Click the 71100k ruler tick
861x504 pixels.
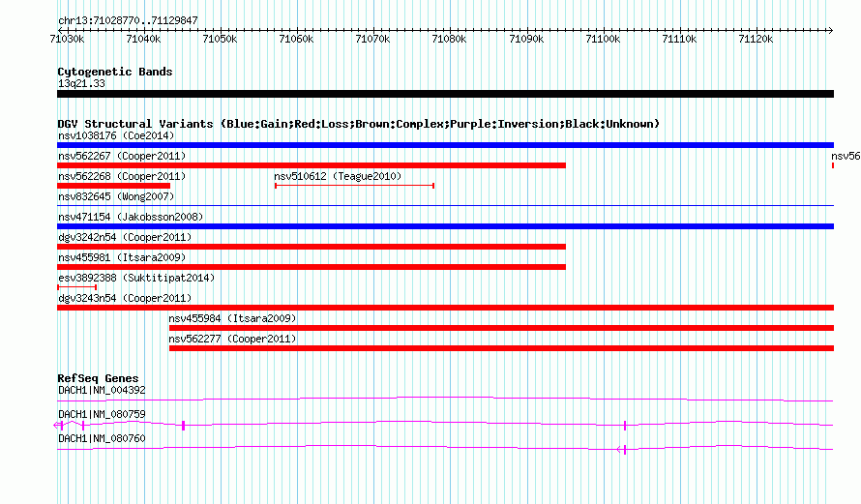click(604, 39)
